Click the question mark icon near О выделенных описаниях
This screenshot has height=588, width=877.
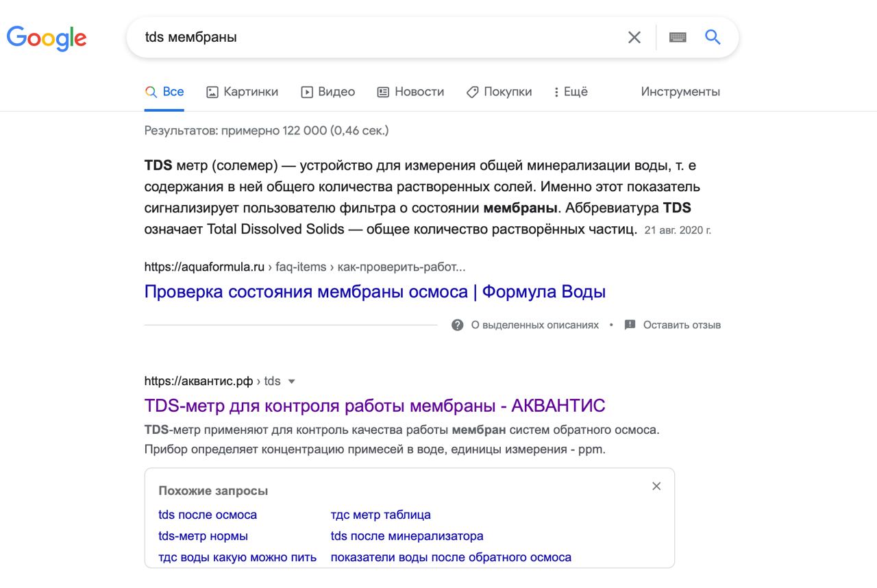tap(458, 325)
